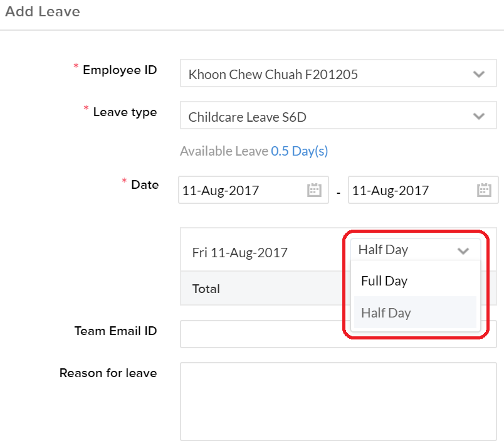The image size is (504, 448).
Task: Click the end date text field
Action: [411, 190]
